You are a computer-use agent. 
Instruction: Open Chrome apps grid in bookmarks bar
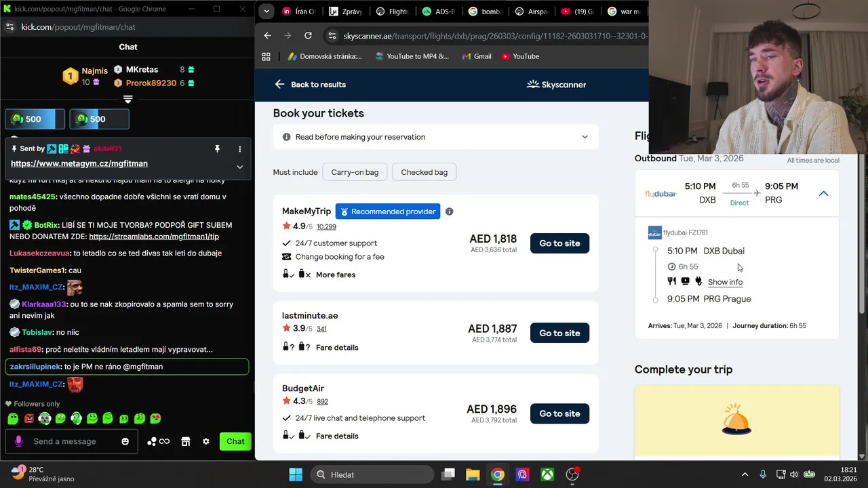[266, 56]
